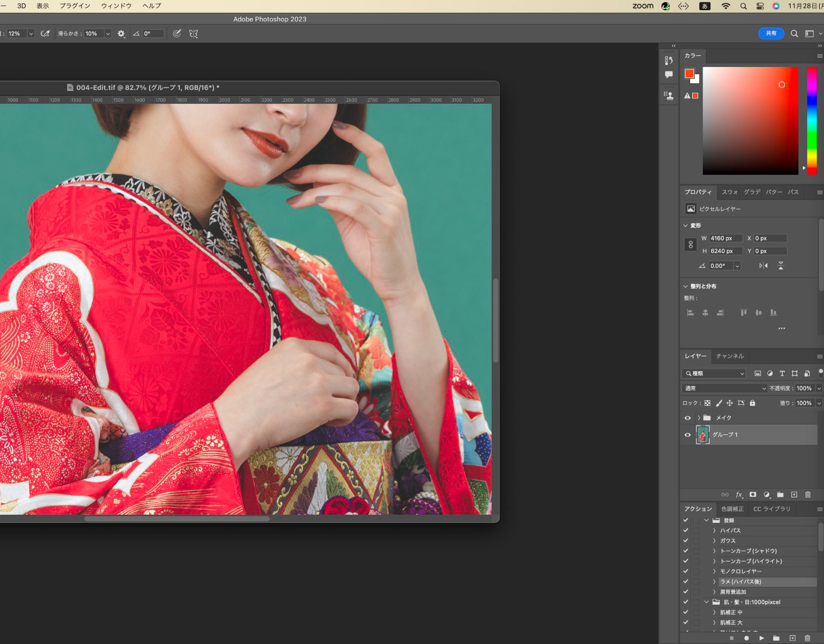This screenshot has width=824, height=644.
Task: Click the foreground orange color swatch
Action: [x=689, y=74]
